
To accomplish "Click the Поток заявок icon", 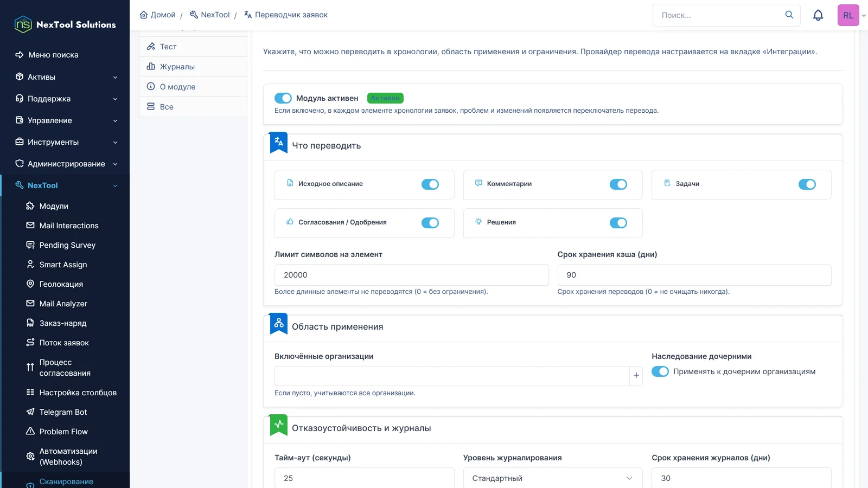I will coord(30,343).
